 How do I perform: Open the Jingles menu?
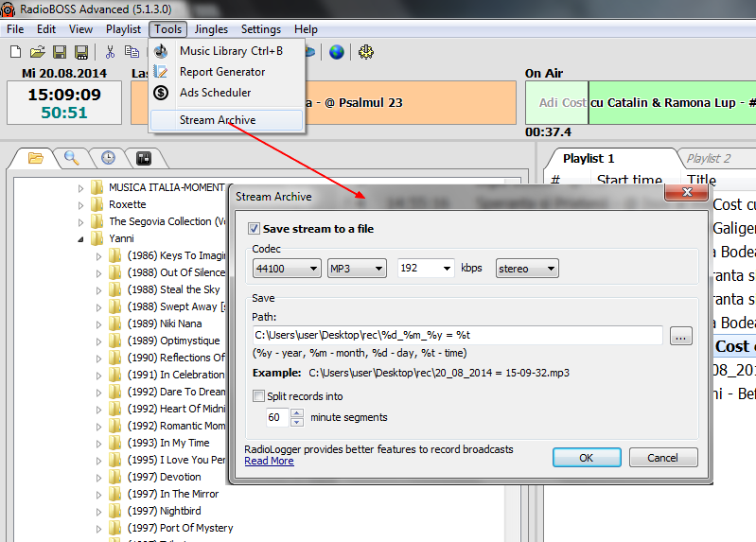coord(211,29)
